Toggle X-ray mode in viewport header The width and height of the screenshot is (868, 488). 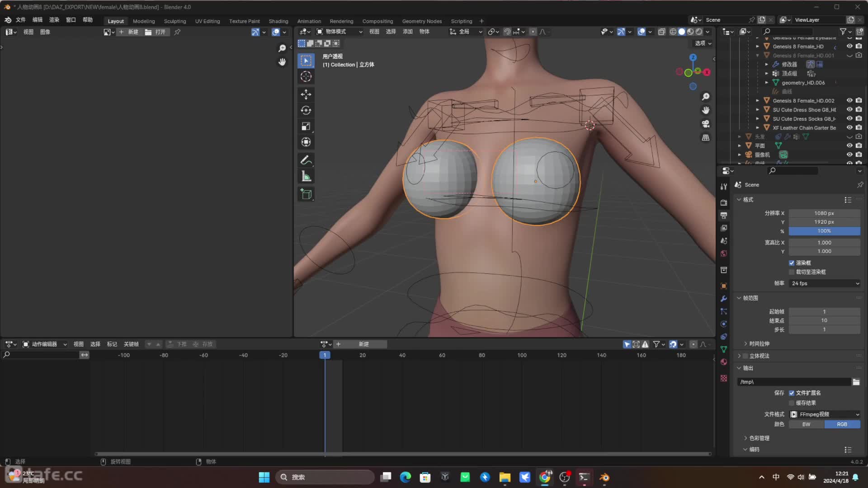click(x=661, y=32)
